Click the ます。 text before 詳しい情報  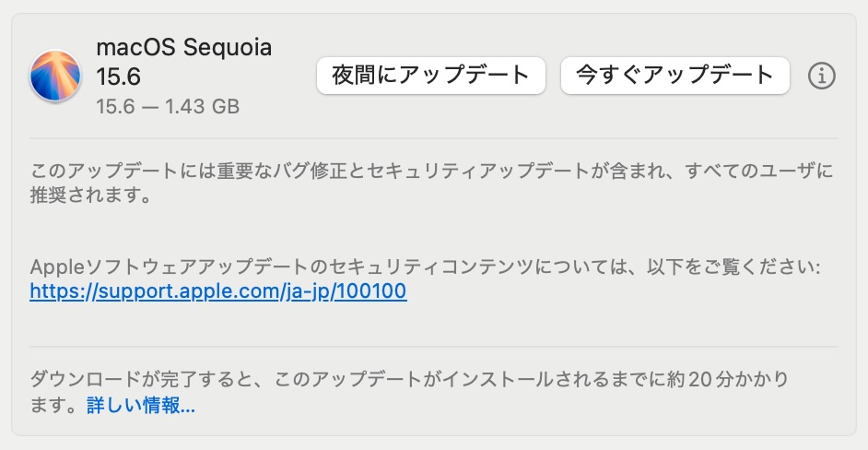[56, 406]
